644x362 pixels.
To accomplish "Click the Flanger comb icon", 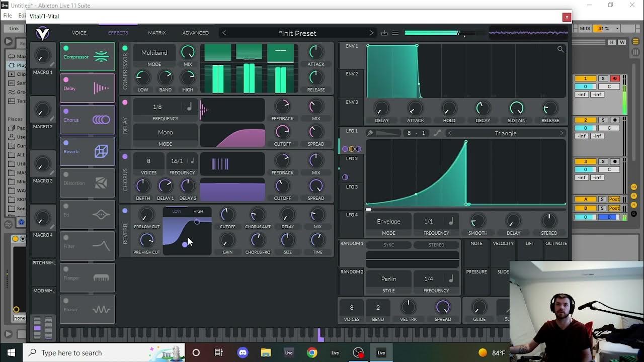I will pos(101,278).
